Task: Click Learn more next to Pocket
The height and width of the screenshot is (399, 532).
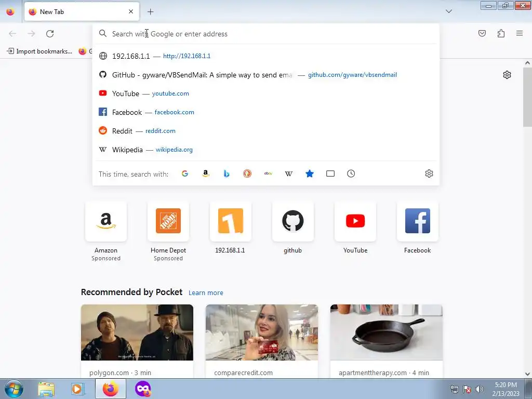Action: [x=206, y=293]
